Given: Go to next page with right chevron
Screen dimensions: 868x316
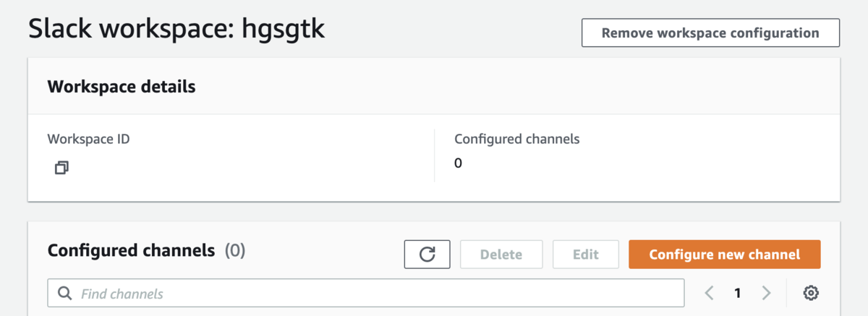Looking at the screenshot, I should [x=766, y=293].
